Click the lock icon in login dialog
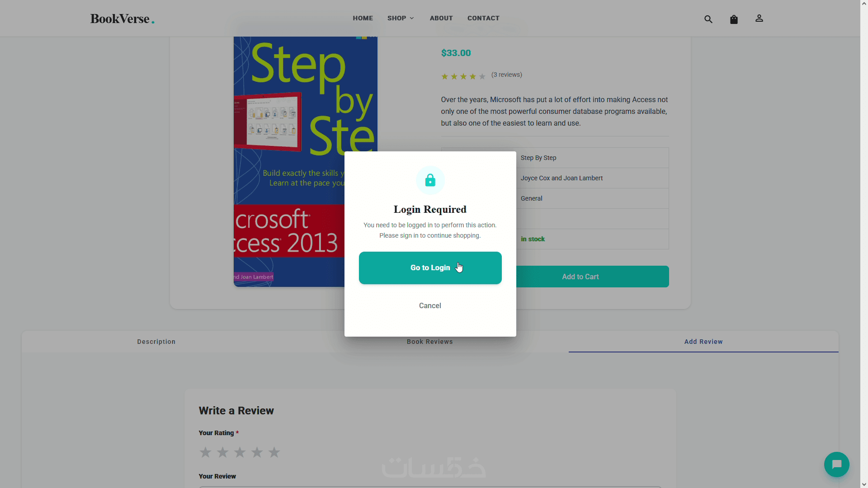The width and height of the screenshot is (868, 488). [x=430, y=180]
